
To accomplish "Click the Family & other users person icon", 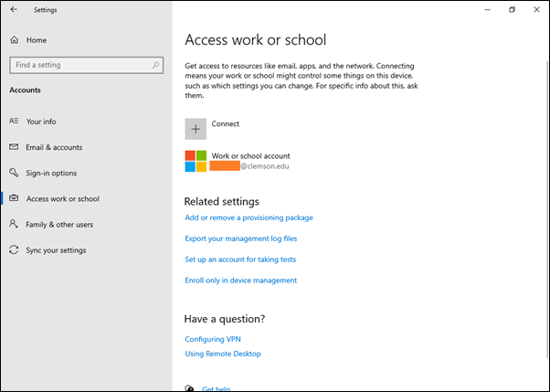I will click(x=14, y=224).
